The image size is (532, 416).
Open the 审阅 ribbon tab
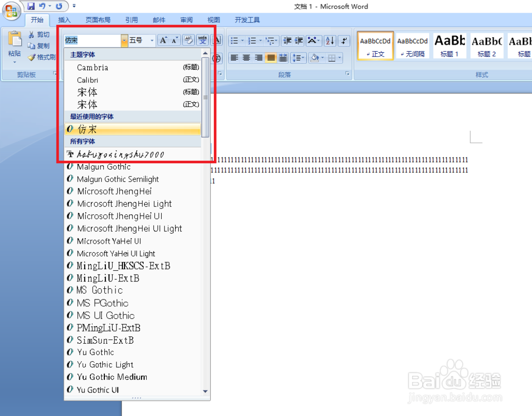[186, 20]
